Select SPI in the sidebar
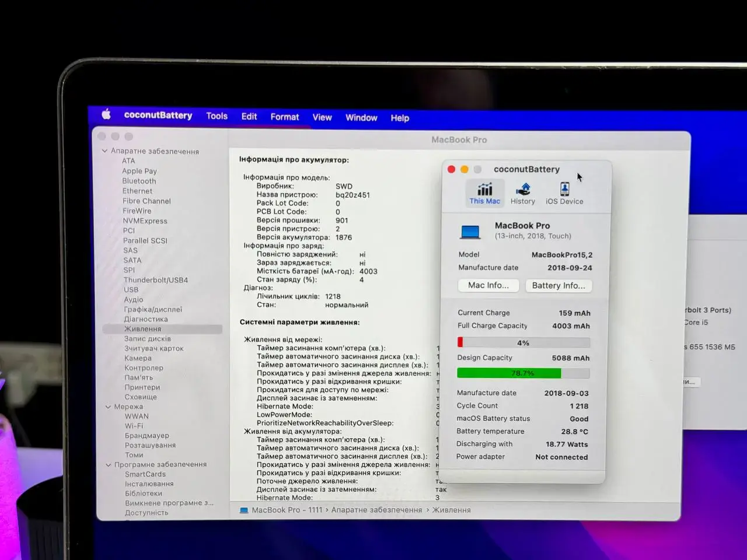 [130, 270]
